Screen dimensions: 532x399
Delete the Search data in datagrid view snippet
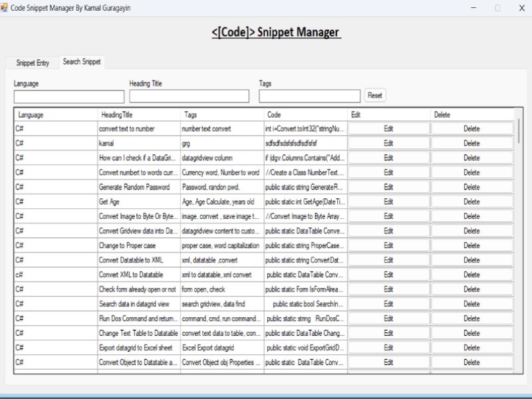click(x=471, y=304)
